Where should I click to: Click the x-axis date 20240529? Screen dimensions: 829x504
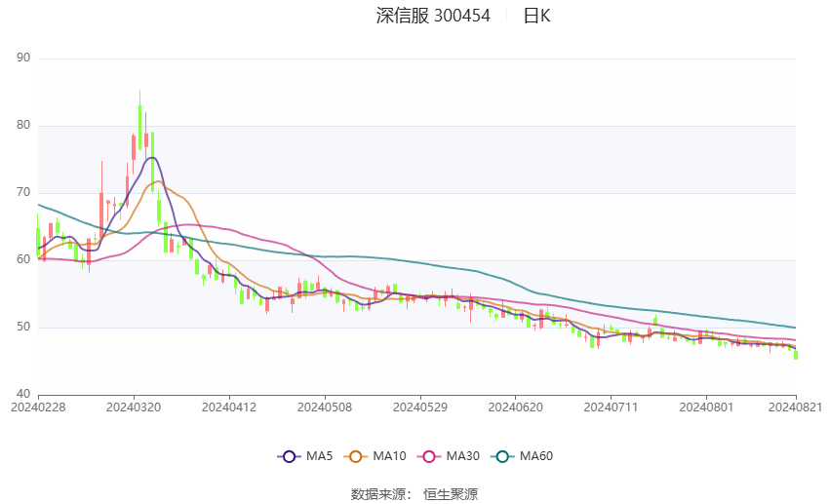[420, 407]
